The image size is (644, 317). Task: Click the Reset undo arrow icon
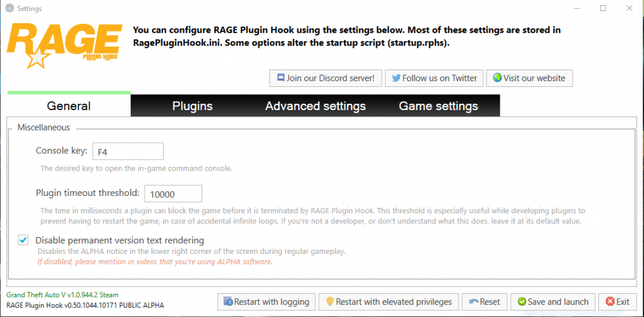pyautogui.click(x=474, y=302)
